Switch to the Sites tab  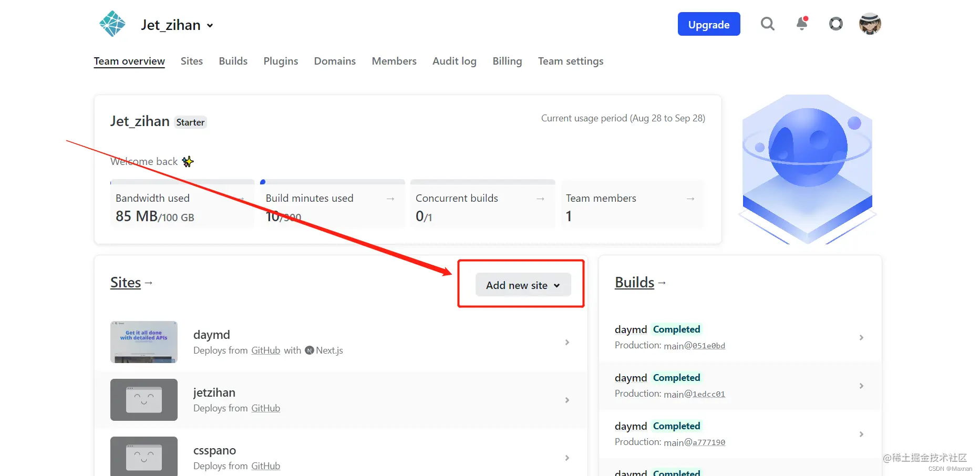[x=192, y=61]
